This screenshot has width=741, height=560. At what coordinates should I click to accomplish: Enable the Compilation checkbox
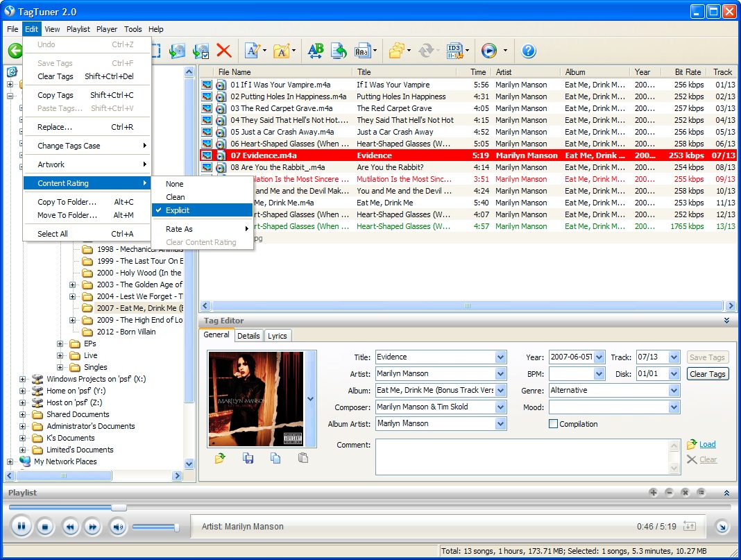pyautogui.click(x=554, y=424)
